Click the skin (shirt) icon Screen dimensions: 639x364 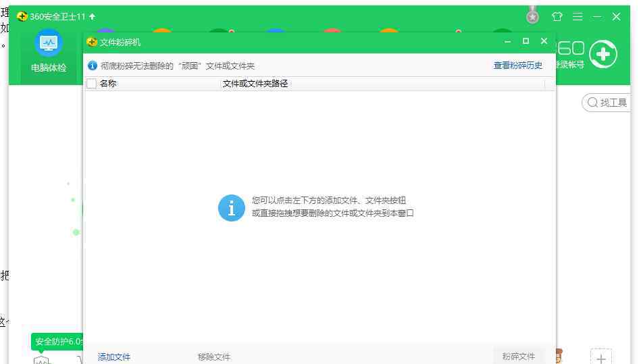(557, 16)
